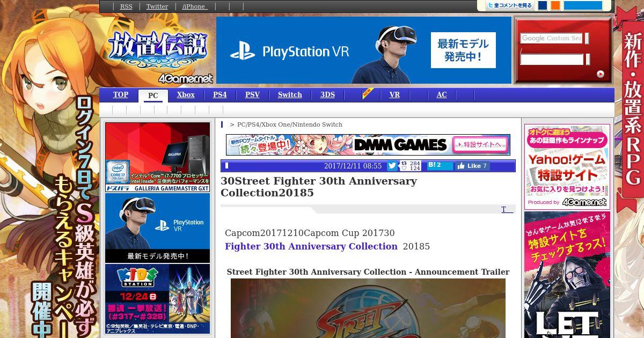Click the round red arrow icon in search box
The height and width of the screenshot is (338, 644).
tap(600, 74)
